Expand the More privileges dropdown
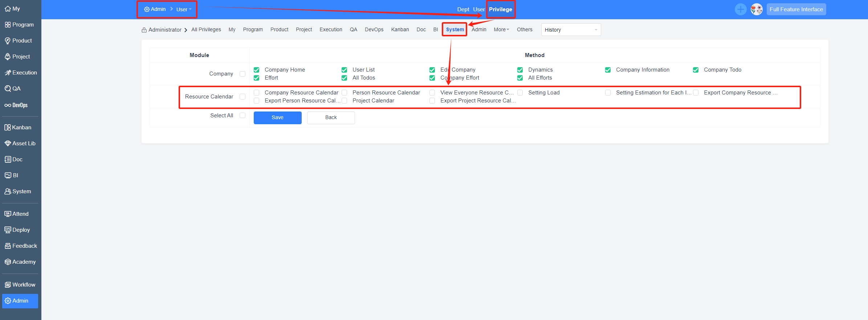868x320 pixels. point(501,30)
